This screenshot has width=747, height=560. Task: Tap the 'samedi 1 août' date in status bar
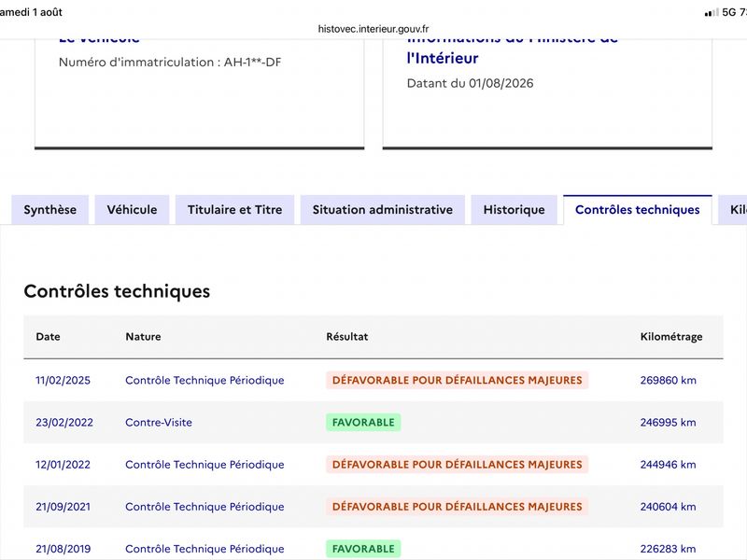(31, 12)
